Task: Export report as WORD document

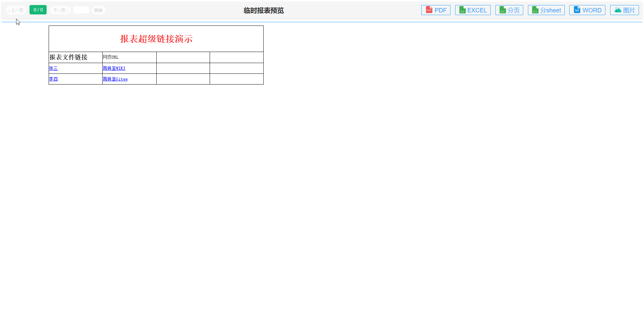Action: point(587,10)
